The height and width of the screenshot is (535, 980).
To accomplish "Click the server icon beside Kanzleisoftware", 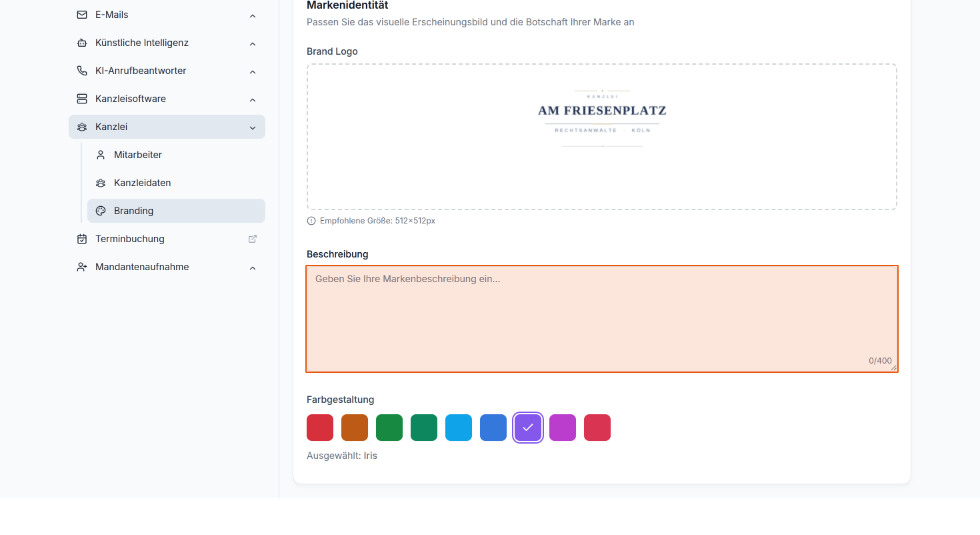I will pyautogui.click(x=82, y=99).
